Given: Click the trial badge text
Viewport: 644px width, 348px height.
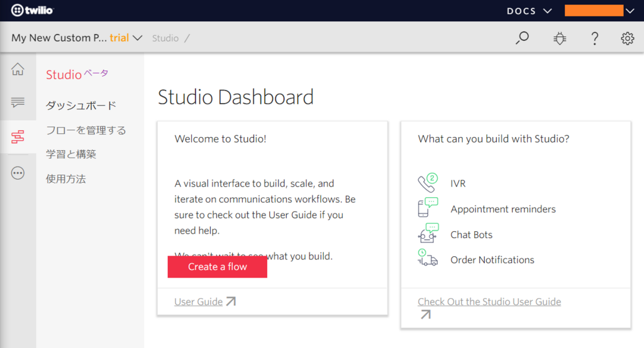Looking at the screenshot, I should 119,38.
